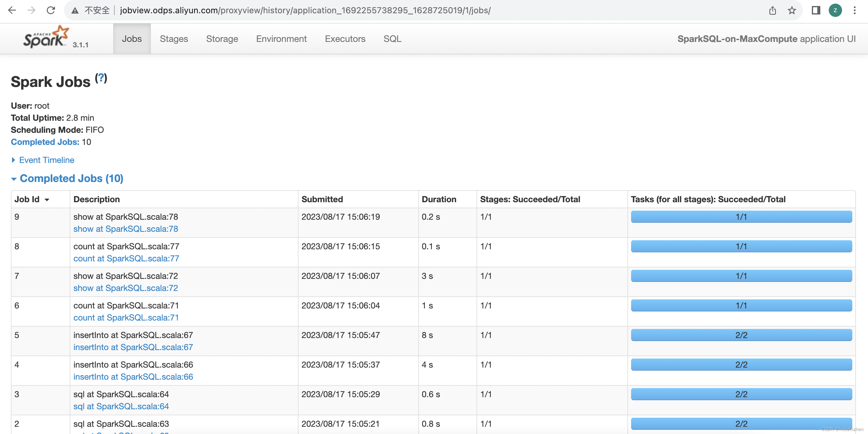Click submitted time 2023/08/17 15:06:19
The width and height of the screenshot is (868, 434).
340,217
